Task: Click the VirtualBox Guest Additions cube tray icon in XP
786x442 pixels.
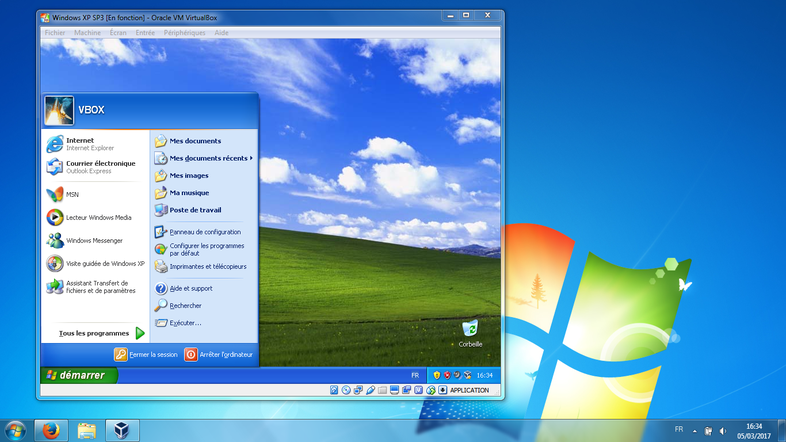Action: click(468, 375)
